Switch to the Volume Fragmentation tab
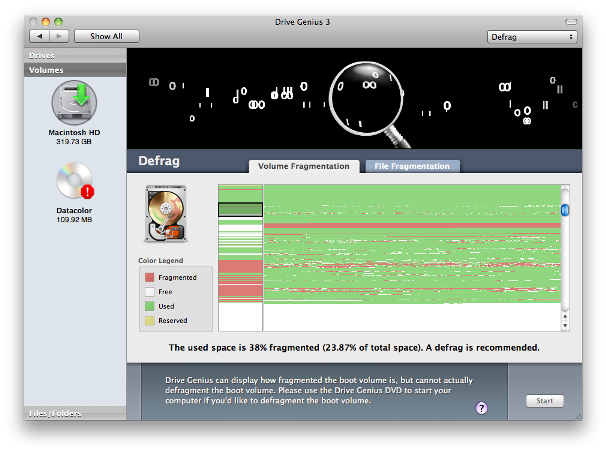 (x=304, y=166)
